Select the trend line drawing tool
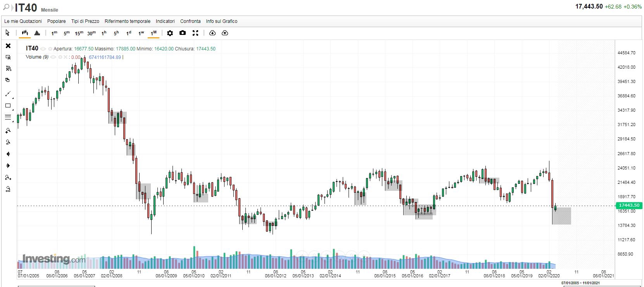 (x=8, y=94)
